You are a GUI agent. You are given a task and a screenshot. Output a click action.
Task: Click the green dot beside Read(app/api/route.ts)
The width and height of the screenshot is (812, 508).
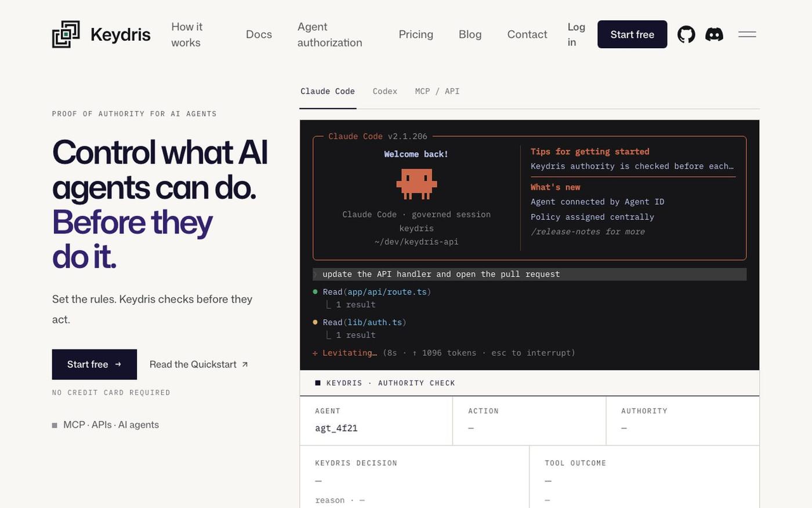coord(316,291)
